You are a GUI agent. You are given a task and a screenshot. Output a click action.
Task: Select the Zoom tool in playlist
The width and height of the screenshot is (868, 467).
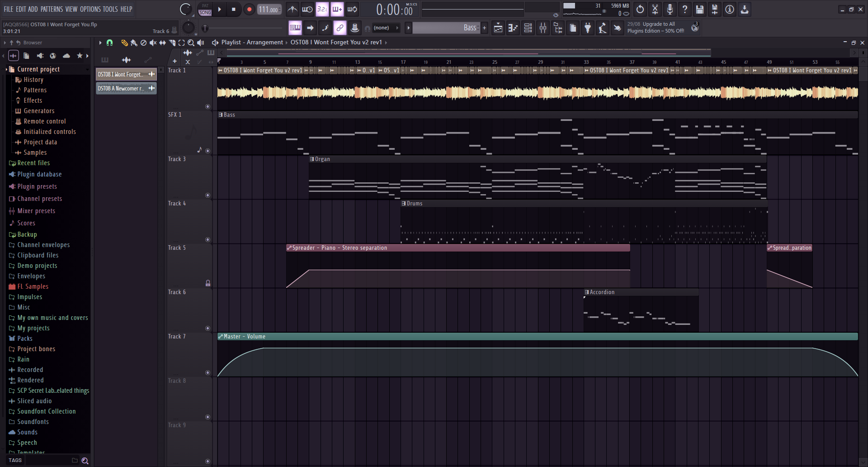coord(191,43)
